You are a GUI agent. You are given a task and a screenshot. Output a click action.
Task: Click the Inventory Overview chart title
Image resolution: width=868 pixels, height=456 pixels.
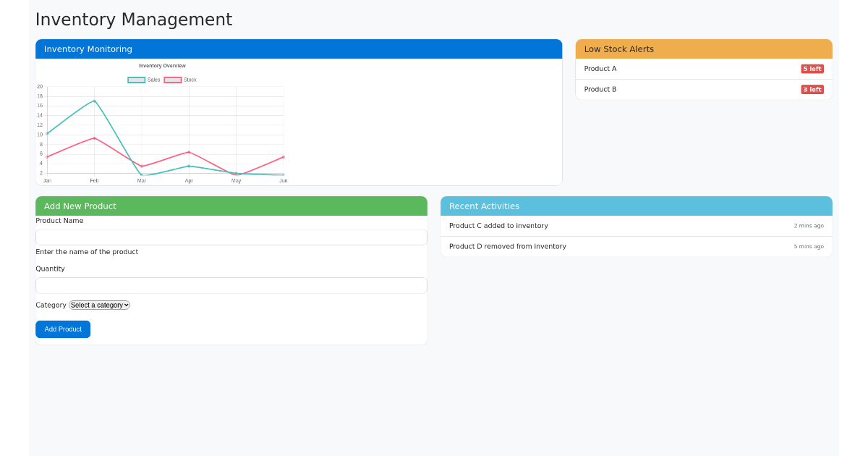point(162,65)
